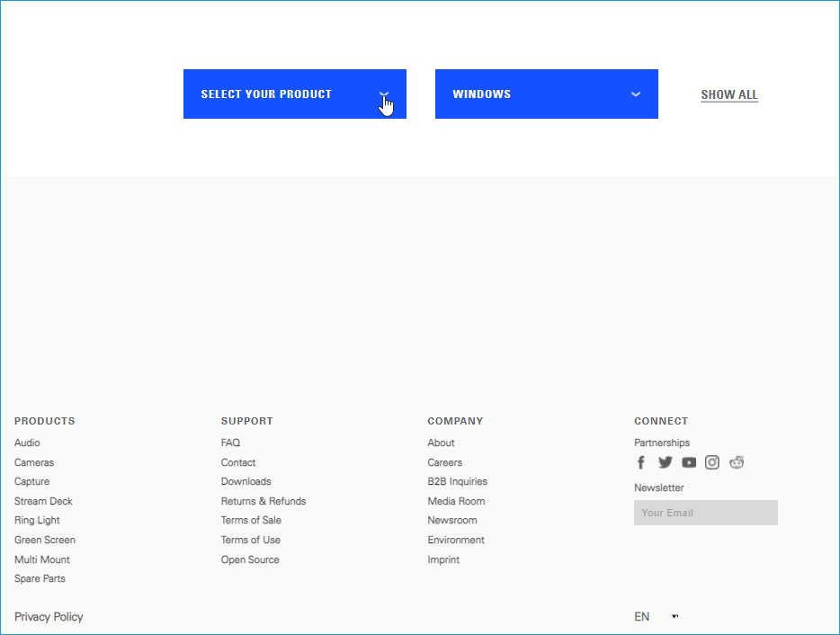Open the Privacy Policy link
840x635 pixels.
(49, 617)
